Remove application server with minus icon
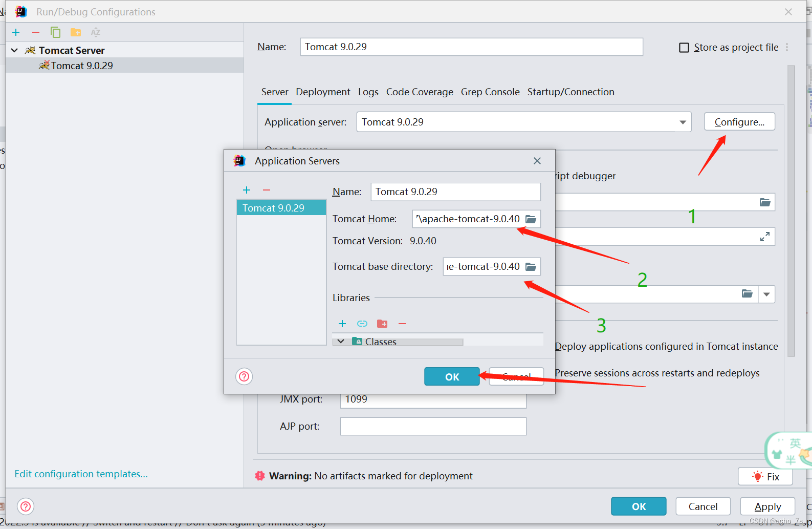 [x=266, y=190]
